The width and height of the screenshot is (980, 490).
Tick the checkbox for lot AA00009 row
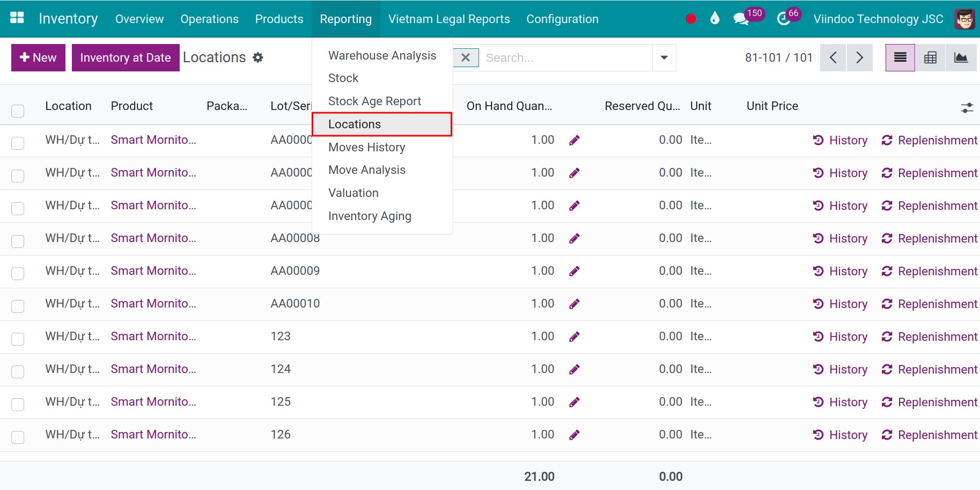[18, 274]
